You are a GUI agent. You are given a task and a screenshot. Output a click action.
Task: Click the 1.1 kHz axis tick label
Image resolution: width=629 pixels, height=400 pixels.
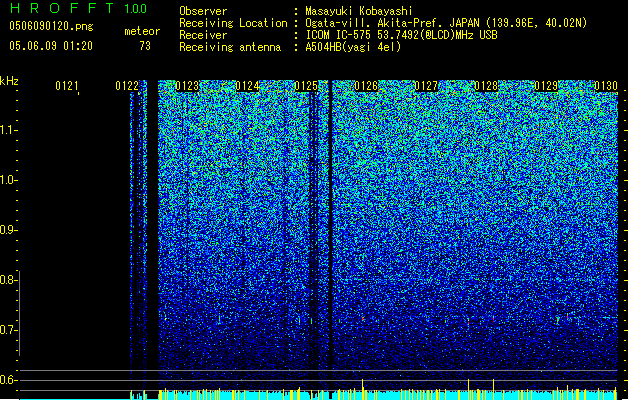(8, 130)
